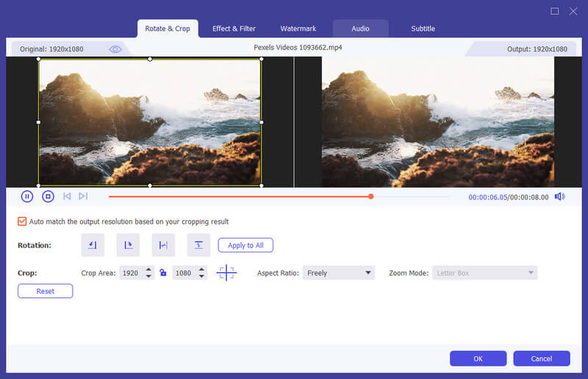Uncheck auto match output resolution

[x=22, y=222]
